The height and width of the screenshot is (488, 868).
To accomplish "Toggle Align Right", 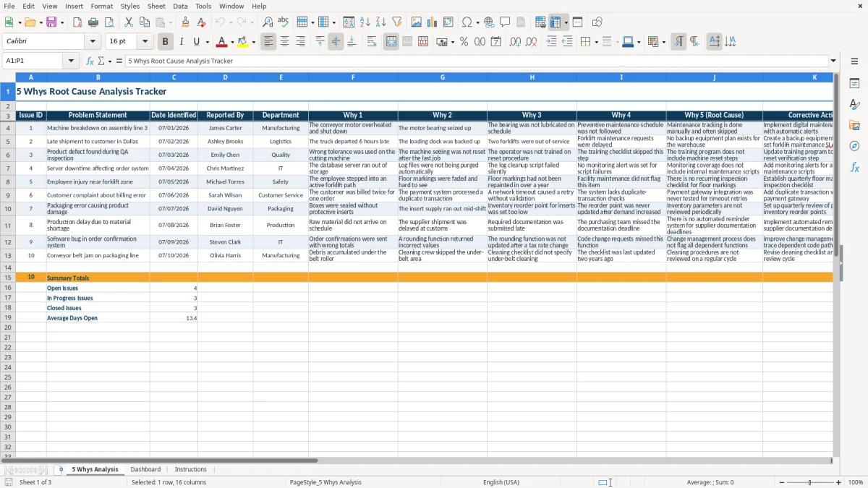I will pos(300,42).
